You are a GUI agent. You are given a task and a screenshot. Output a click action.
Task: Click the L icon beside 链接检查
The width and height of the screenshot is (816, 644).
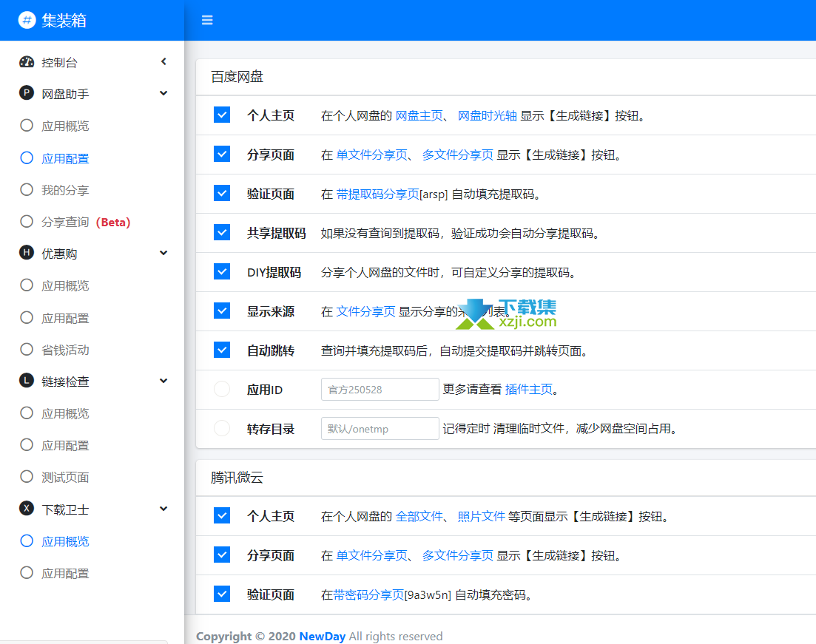coord(27,381)
